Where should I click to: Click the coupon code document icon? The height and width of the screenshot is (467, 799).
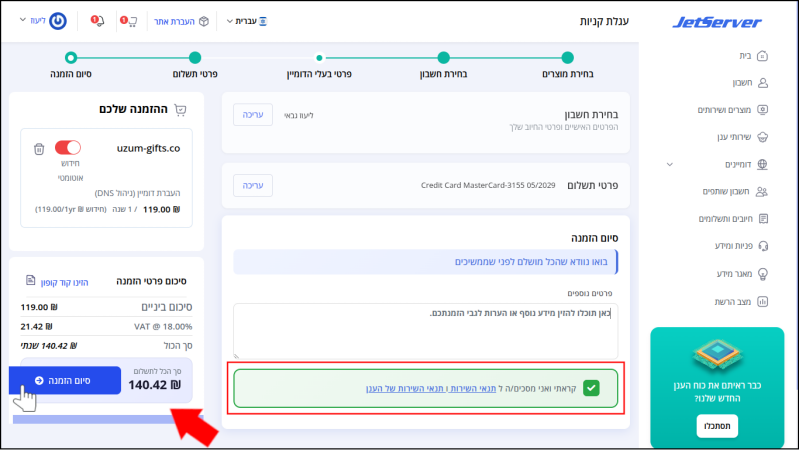[31, 280]
